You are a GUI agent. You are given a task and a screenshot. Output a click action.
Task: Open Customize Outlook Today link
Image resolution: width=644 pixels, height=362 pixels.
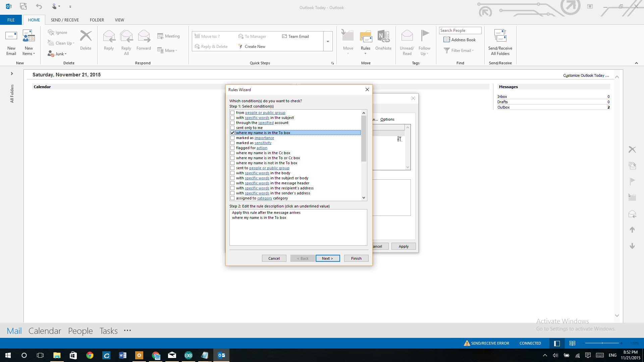point(586,75)
